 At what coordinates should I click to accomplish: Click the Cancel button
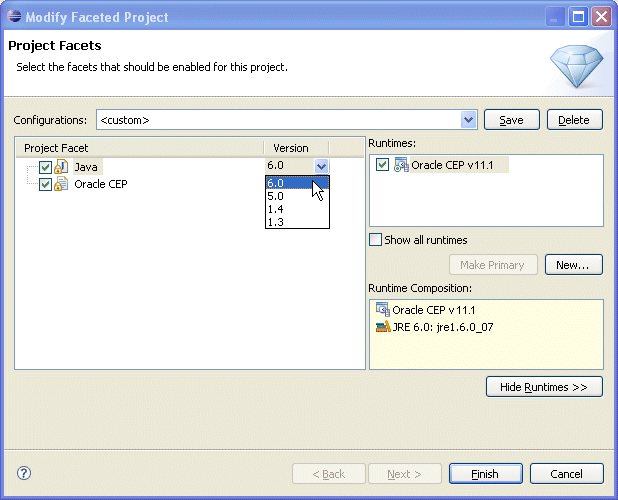[x=566, y=474]
